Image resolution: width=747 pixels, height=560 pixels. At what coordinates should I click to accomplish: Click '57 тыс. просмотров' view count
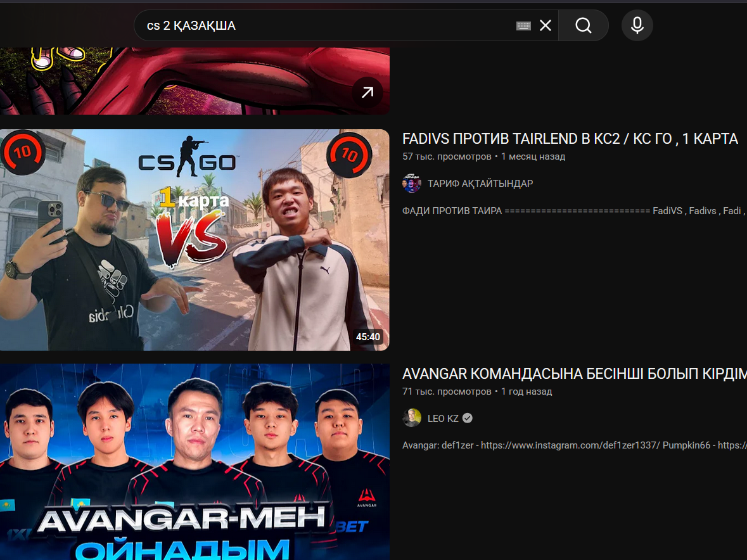447,156
